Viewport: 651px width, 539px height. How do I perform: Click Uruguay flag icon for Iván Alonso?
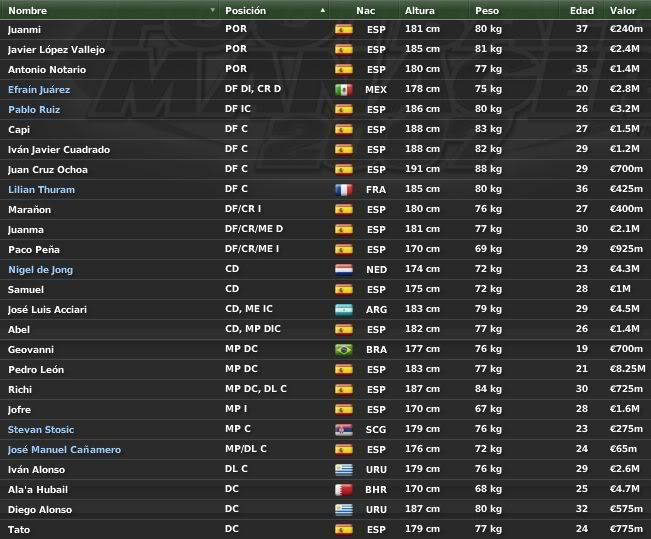click(344, 469)
